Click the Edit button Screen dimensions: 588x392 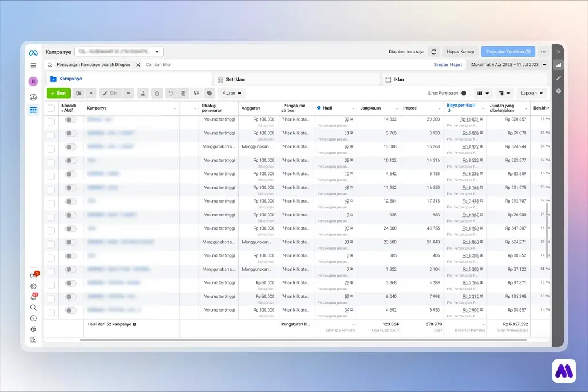(x=111, y=94)
